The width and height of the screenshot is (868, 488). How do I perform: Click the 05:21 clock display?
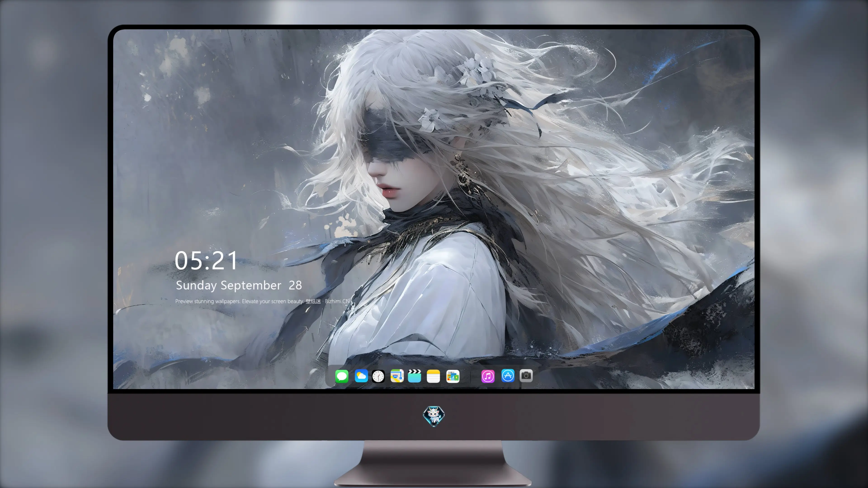pyautogui.click(x=206, y=261)
